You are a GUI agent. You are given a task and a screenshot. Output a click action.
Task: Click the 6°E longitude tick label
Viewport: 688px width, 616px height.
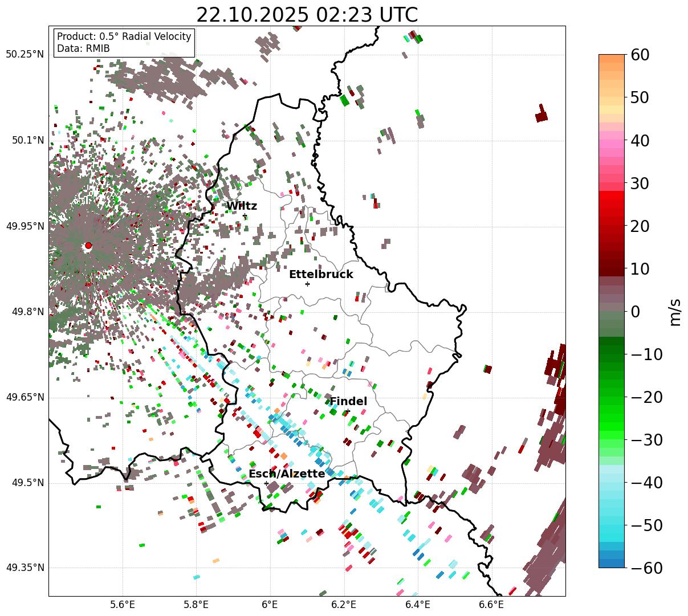(270, 604)
